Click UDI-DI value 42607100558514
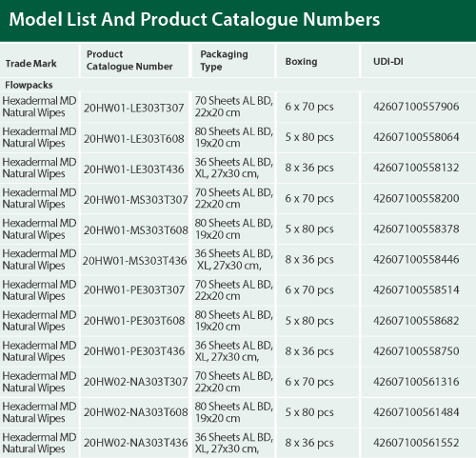 [416, 289]
